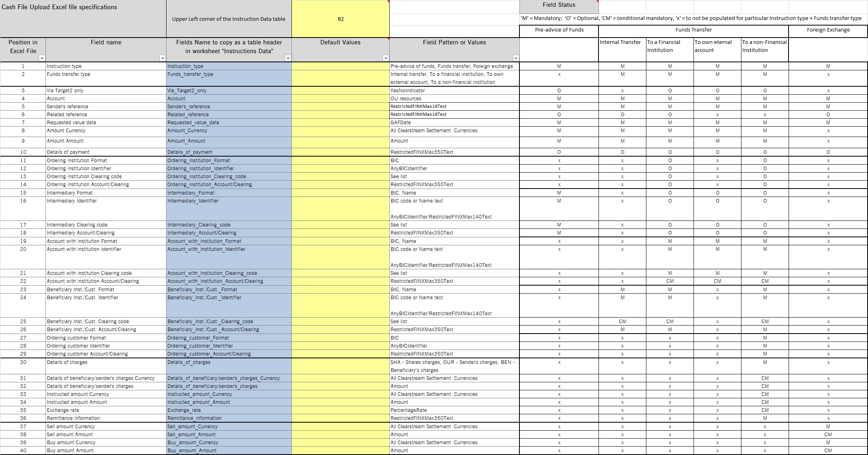This screenshot has height=455, width=868.
Task: Click the To own eternal account header
Action: click(x=717, y=50)
